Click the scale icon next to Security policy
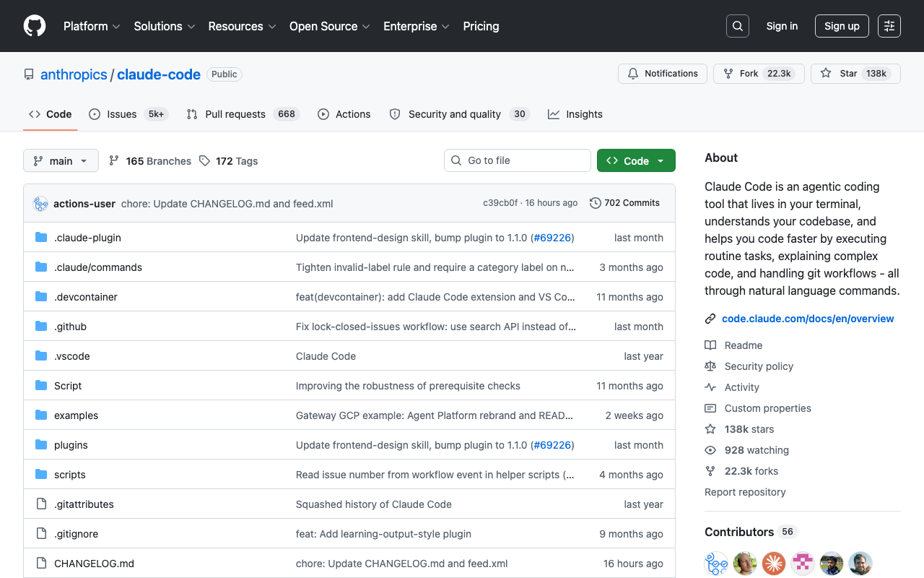 710,366
